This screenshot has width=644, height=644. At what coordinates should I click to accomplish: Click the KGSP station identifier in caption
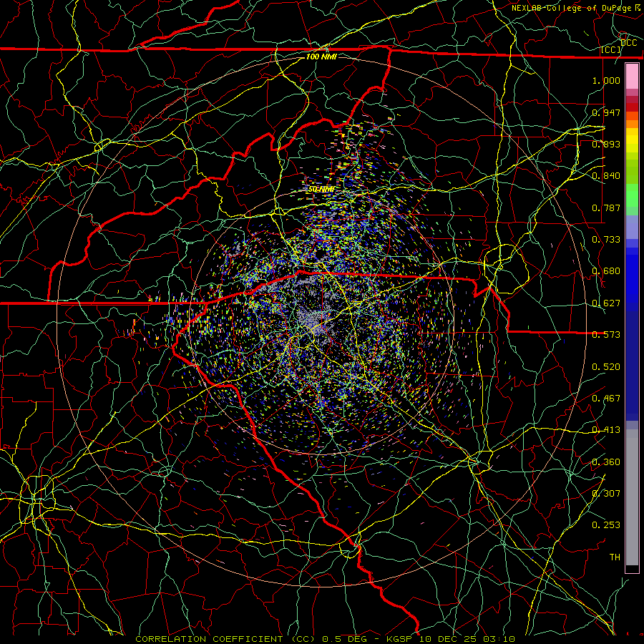click(401, 639)
